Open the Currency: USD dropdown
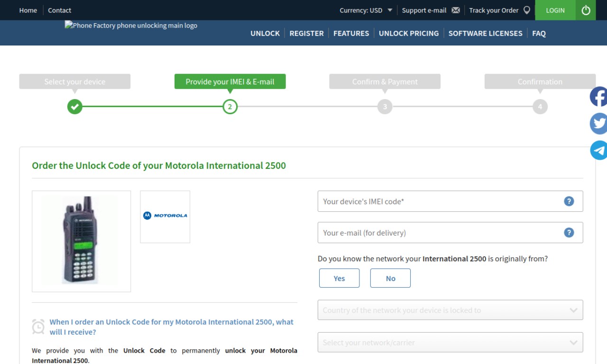The image size is (607, 364). click(x=366, y=10)
